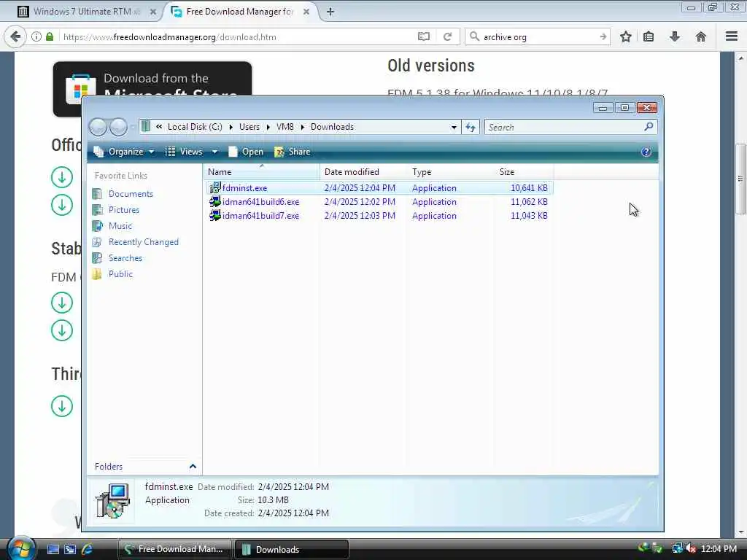Open Pictures favorite link
The image size is (747, 560).
[116, 210]
